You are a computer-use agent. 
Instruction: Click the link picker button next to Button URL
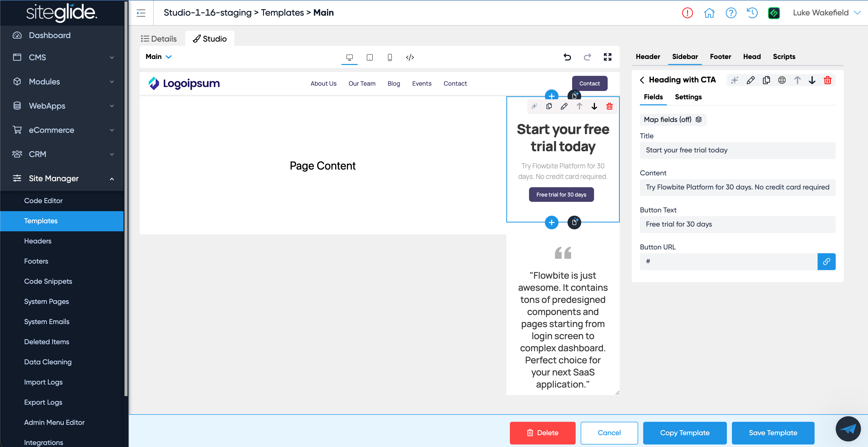tap(827, 262)
